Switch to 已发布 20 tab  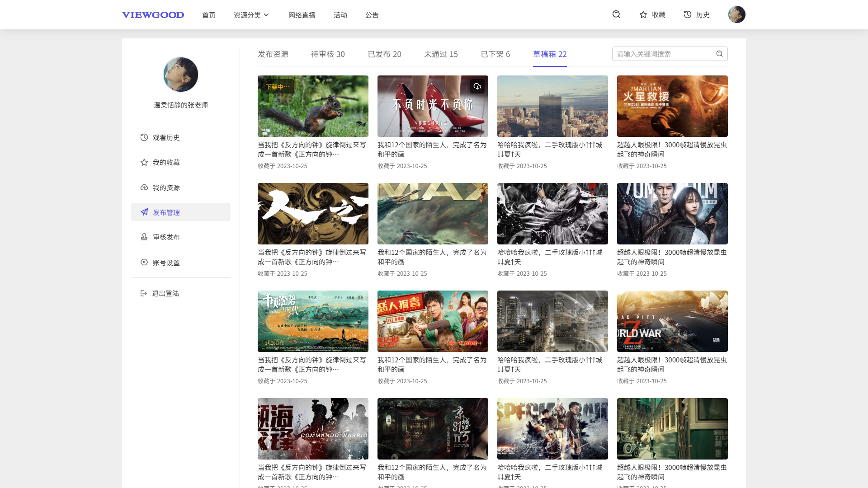coord(384,54)
